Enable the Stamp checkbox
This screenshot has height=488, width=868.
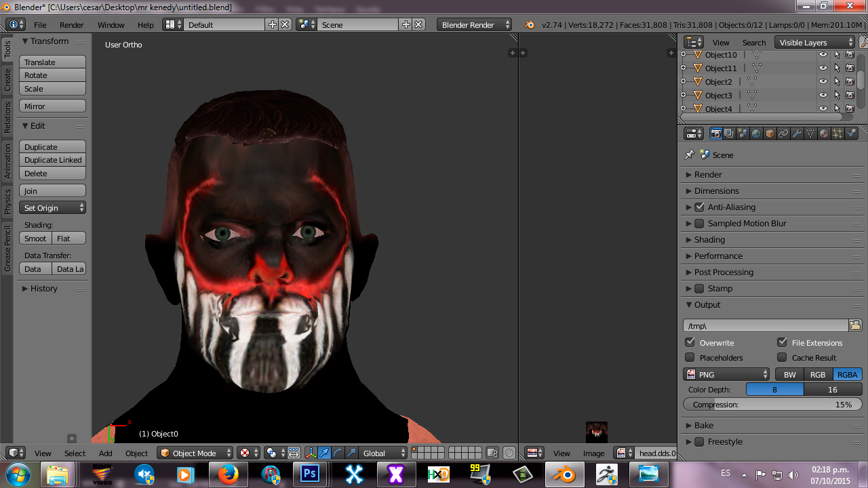click(699, 288)
